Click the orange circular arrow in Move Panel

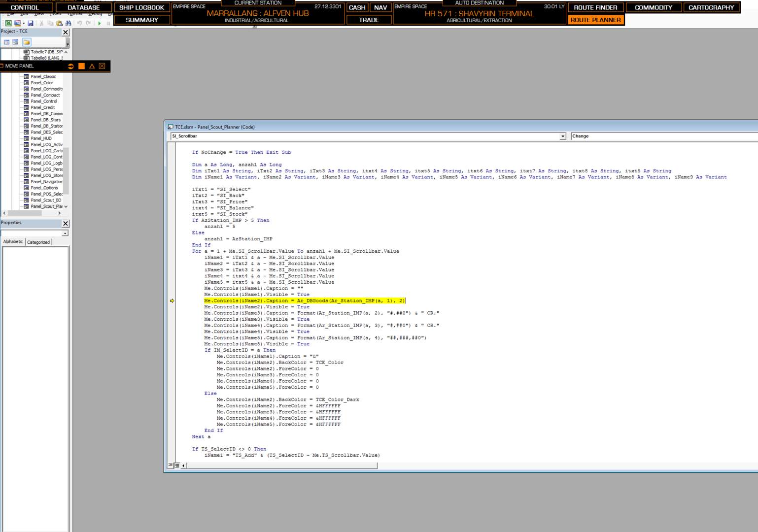(70, 66)
